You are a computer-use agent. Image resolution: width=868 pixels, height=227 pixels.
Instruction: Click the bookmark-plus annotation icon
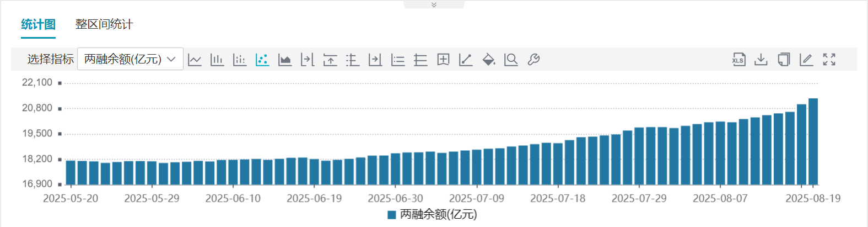coord(443,60)
